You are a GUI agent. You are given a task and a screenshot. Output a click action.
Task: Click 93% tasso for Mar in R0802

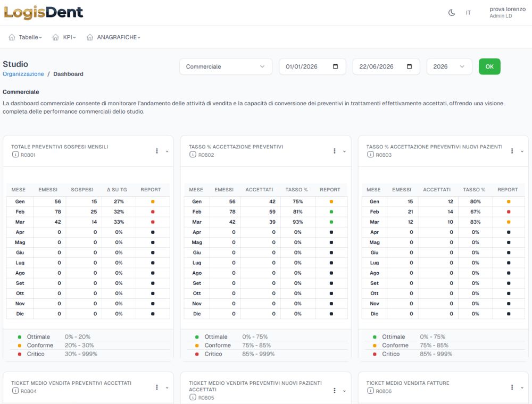coord(297,222)
